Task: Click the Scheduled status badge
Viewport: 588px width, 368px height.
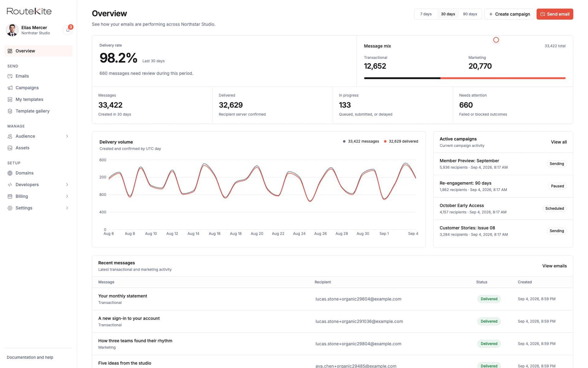Action: tap(555, 209)
